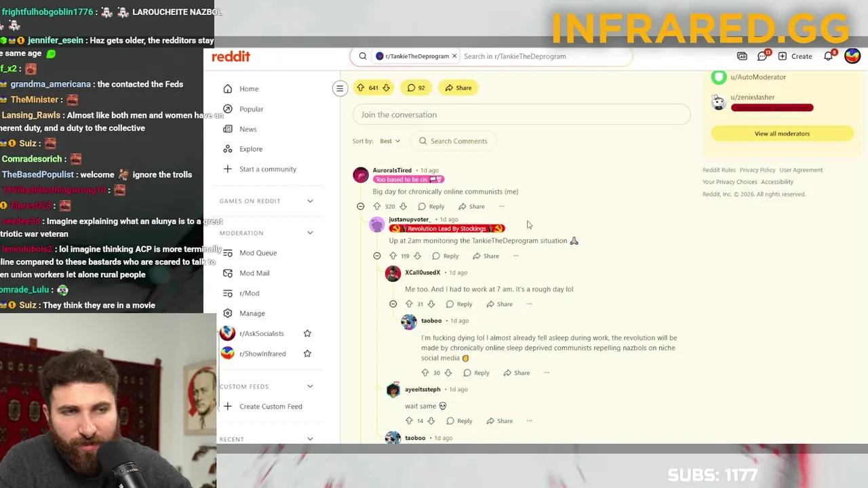
Task: Reply to taoboo's comment with 30 votes
Action: [x=475, y=373]
